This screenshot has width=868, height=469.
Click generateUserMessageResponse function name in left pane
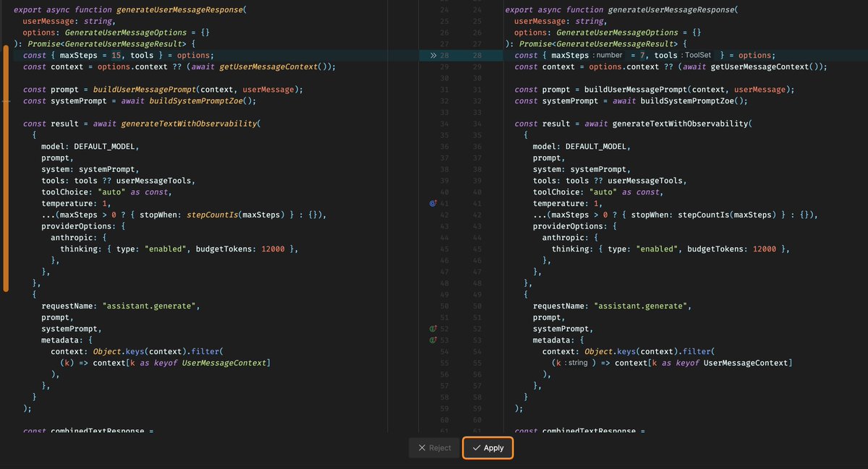point(181,10)
